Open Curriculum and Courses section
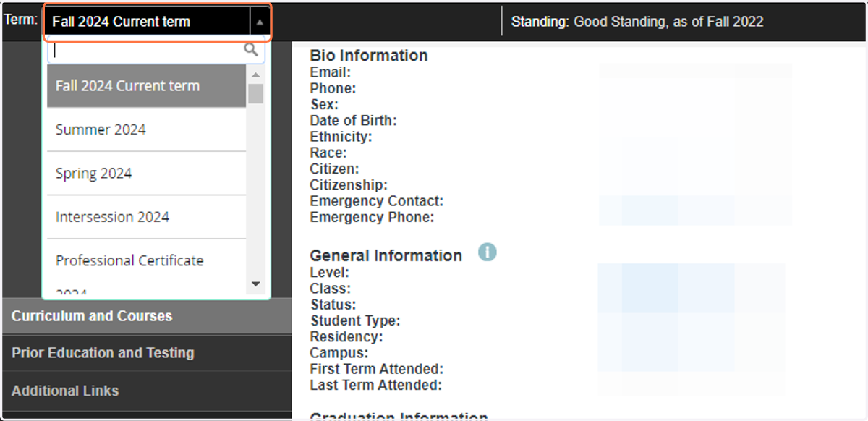The image size is (868, 421). (147, 316)
